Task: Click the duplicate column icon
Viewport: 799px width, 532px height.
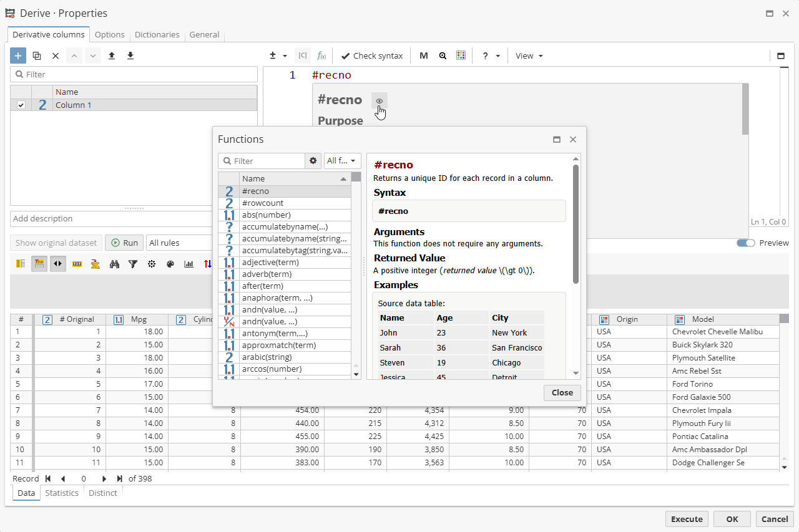Action: [37, 56]
